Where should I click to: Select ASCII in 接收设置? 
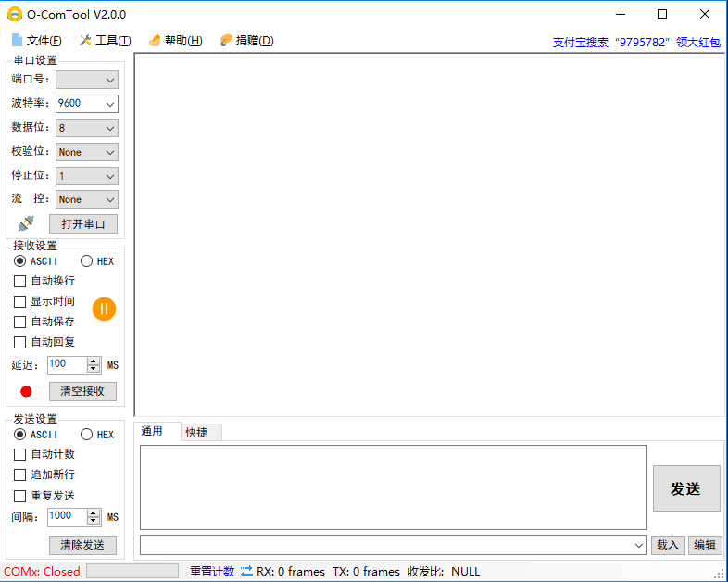click(36, 261)
